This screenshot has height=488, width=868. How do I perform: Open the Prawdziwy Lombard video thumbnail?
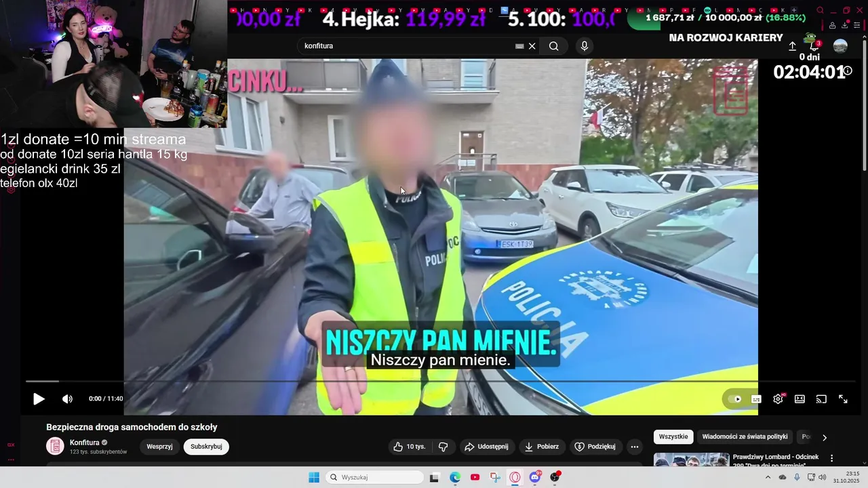click(x=691, y=460)
